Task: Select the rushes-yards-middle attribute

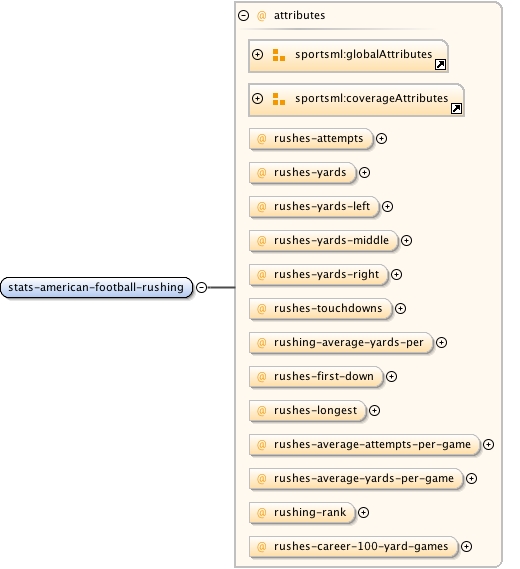Action: point(323,241)
